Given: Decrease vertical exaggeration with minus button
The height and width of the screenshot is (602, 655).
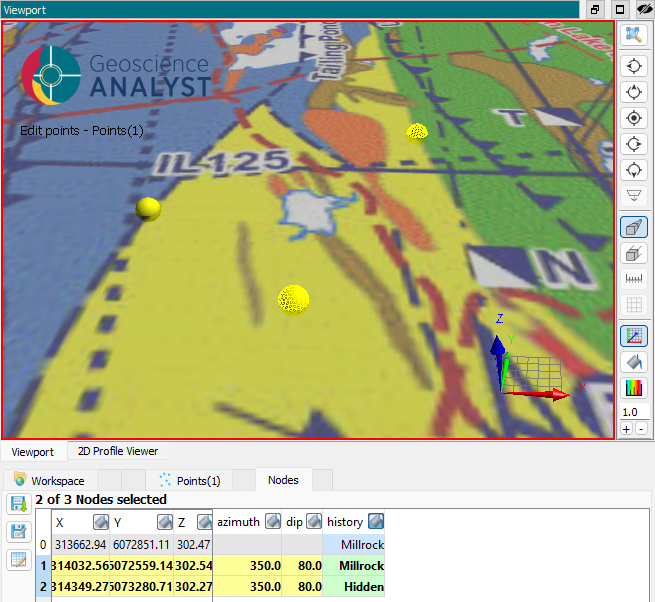Looking at the screenshot, I should pyautogui.click(x=641, y=429).
